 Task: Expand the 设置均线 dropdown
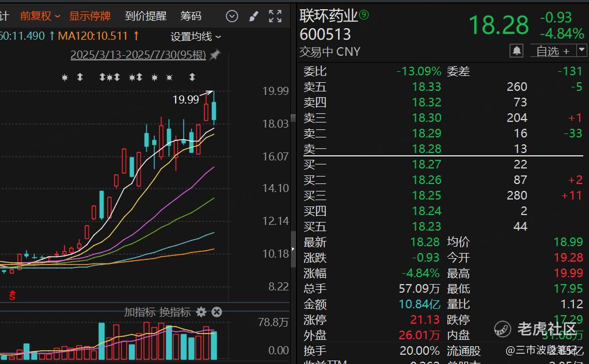(x=196, y=36)
